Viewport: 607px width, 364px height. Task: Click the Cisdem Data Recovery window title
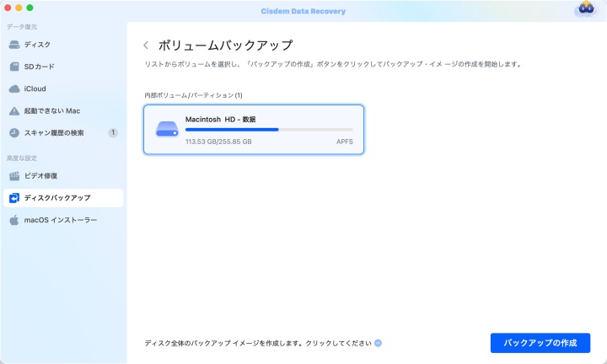[303, 11]
